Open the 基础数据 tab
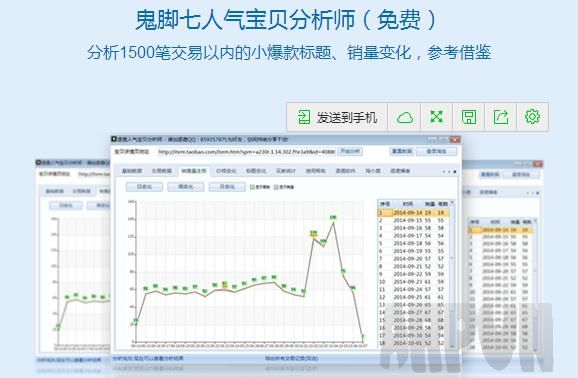 [x=132, y=171]
